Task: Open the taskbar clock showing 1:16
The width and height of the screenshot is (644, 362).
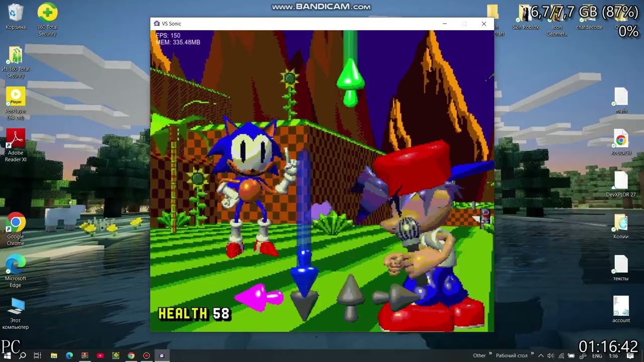Action: click(613, 355)
